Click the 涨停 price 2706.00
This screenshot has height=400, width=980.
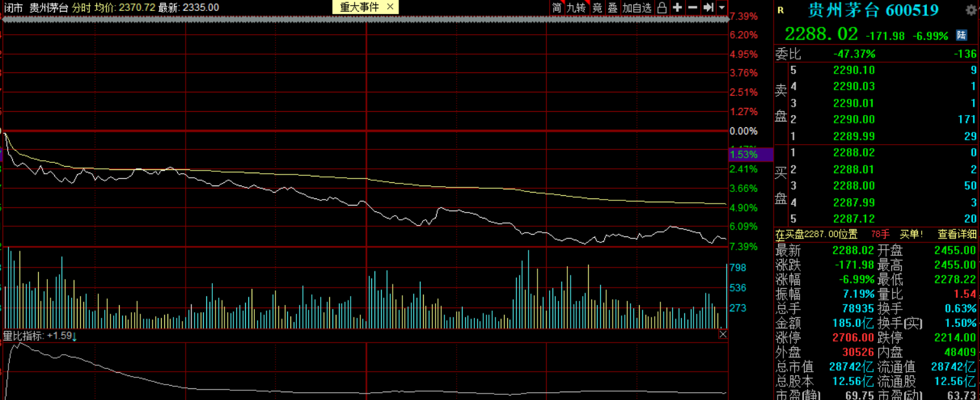(854, 337)
